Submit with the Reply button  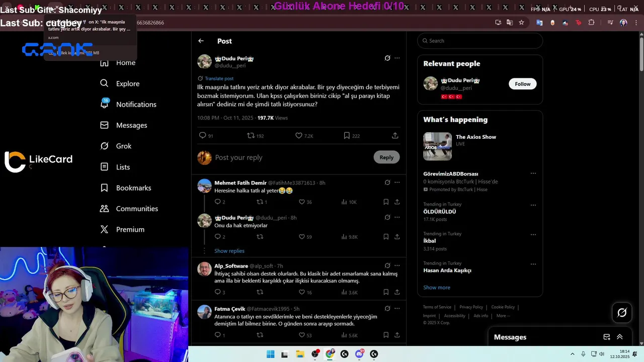click(386, 157)
